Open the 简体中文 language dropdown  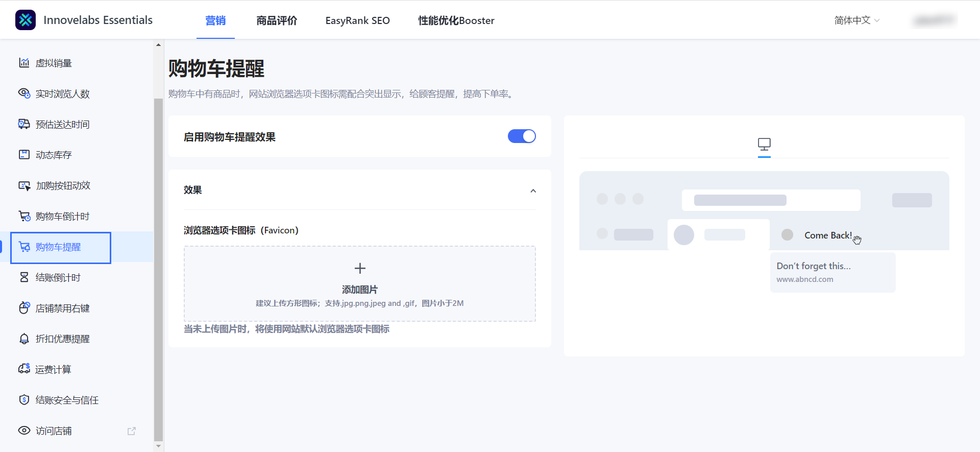click(x=857, y=20)
